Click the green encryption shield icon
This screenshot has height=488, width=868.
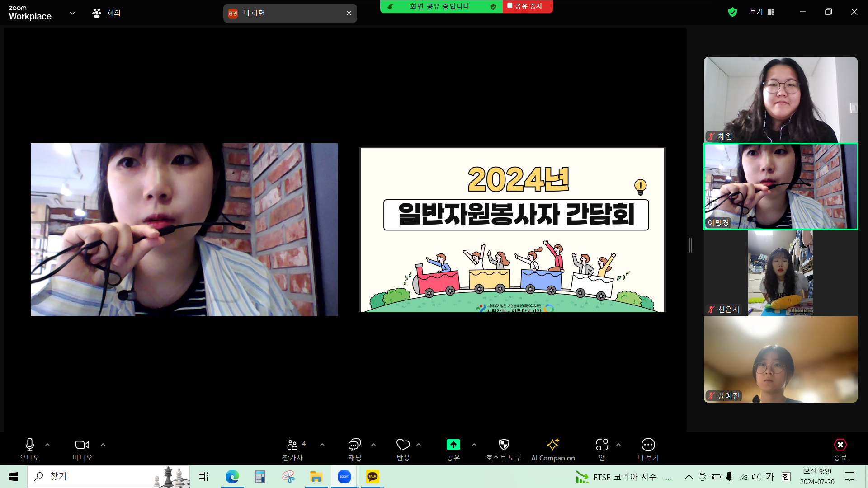pos(732,12)
